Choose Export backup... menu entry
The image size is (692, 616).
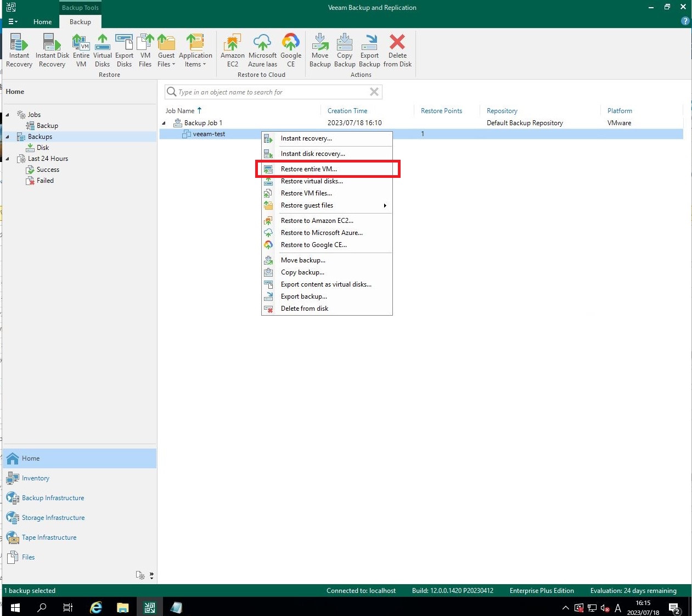point(327,296)
